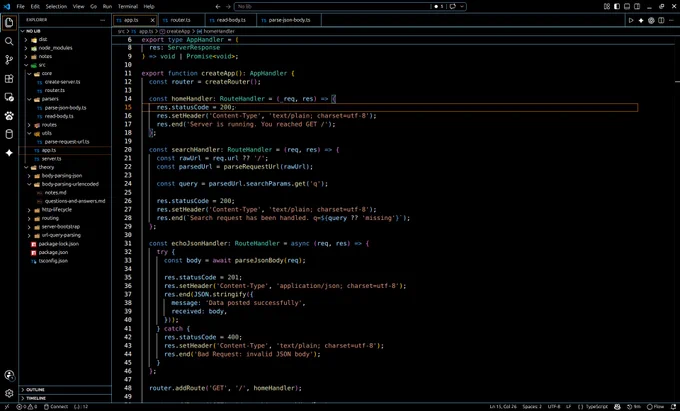The height and width of the screenshot is (411, 680).
Task: Run the file with the play icon
Action: (631, 20)
